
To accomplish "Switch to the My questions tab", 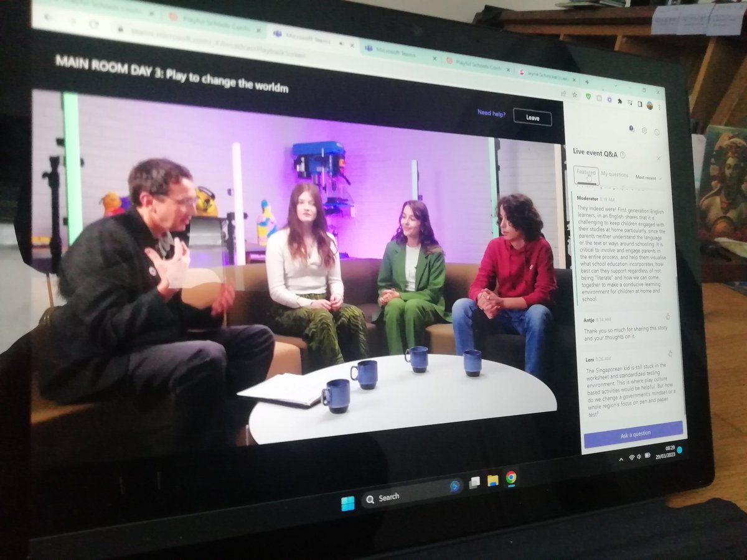I will click(x=614, y=174).
